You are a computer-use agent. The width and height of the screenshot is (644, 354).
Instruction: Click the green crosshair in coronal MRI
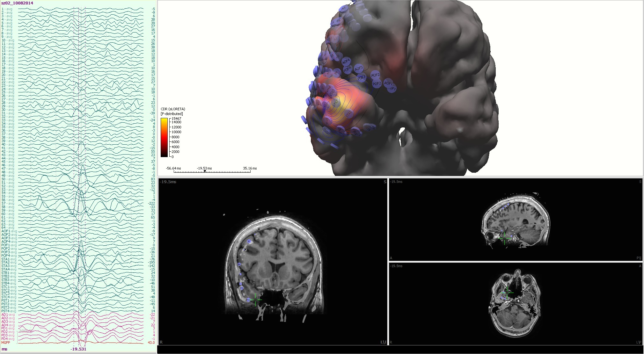point(256,300)
